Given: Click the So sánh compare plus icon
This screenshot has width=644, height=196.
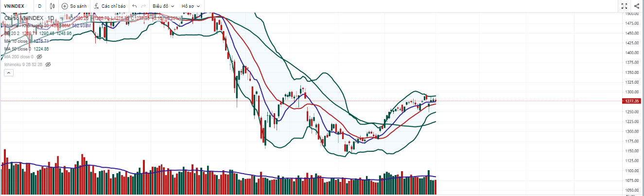Looking at the screenshot, I should [x=65, y=6].
